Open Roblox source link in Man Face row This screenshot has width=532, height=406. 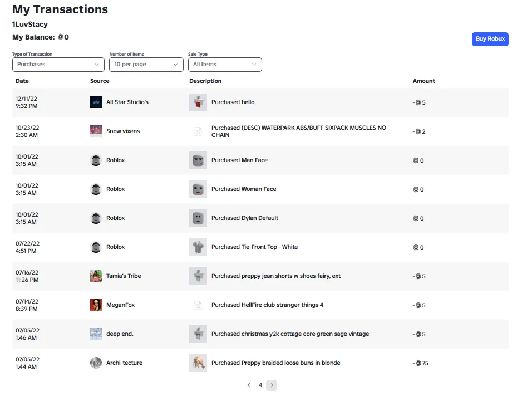pos(115,160)
